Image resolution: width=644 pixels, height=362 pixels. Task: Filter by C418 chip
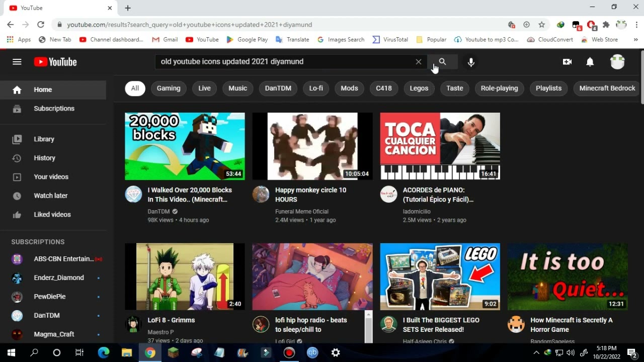click(384, 88)
